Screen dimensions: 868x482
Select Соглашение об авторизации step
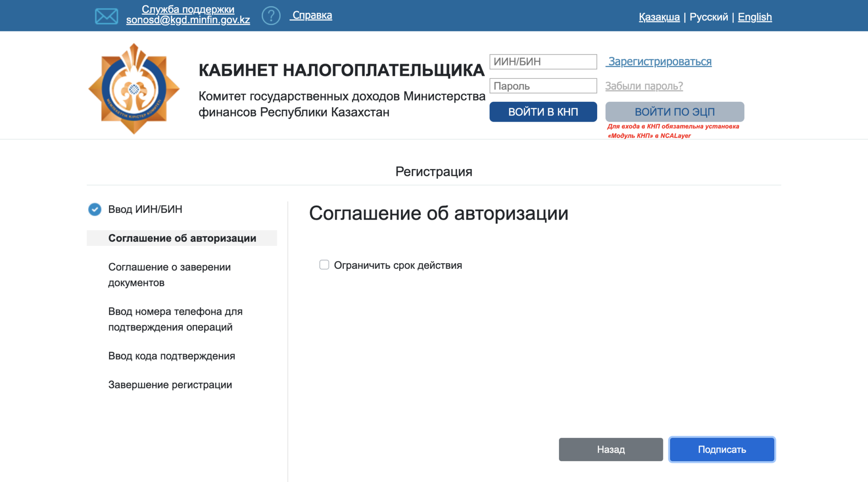[x=182, y=238]
